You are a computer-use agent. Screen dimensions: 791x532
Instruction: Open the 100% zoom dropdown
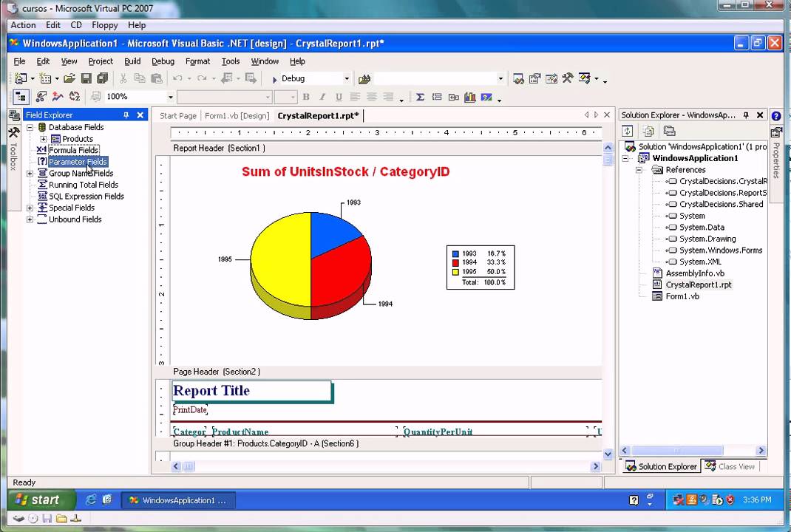pos(171,97)
